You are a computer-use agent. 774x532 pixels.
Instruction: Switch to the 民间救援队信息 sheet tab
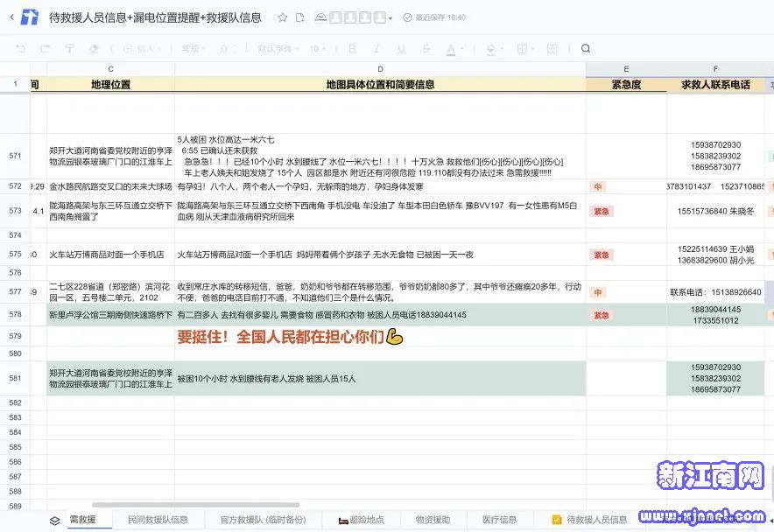click(x=158, y=520)
